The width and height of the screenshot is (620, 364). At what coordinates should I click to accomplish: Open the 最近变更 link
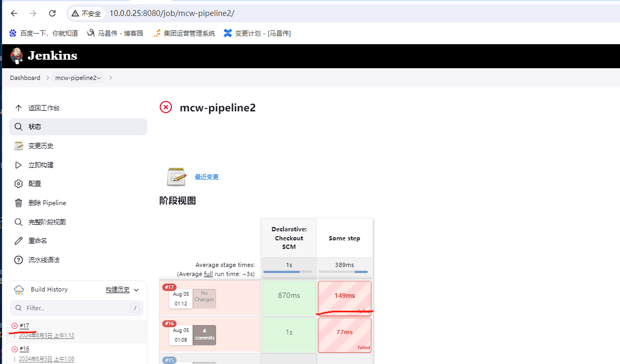206,177
